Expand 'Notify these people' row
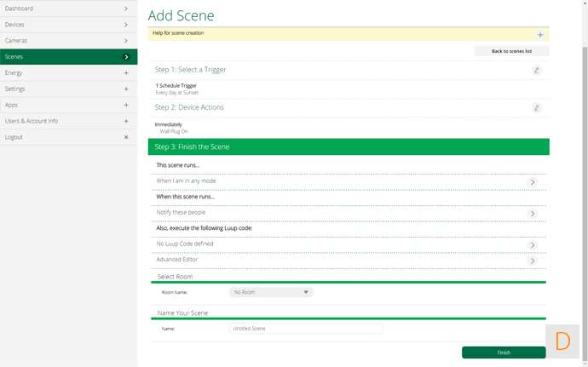This screenshot has height=367, width=588. 533,214
